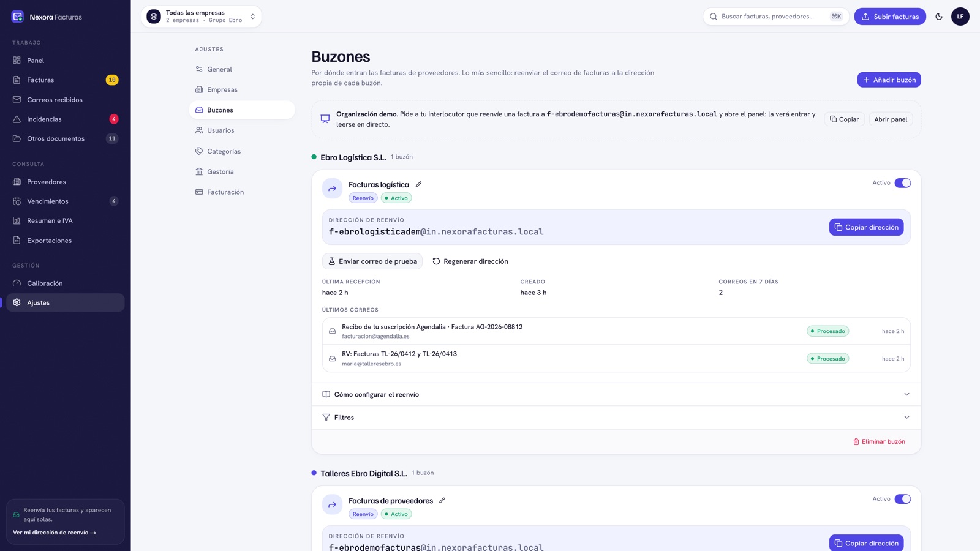Disable the Facturas de proveedores Activo switch

tap(902, 499)
